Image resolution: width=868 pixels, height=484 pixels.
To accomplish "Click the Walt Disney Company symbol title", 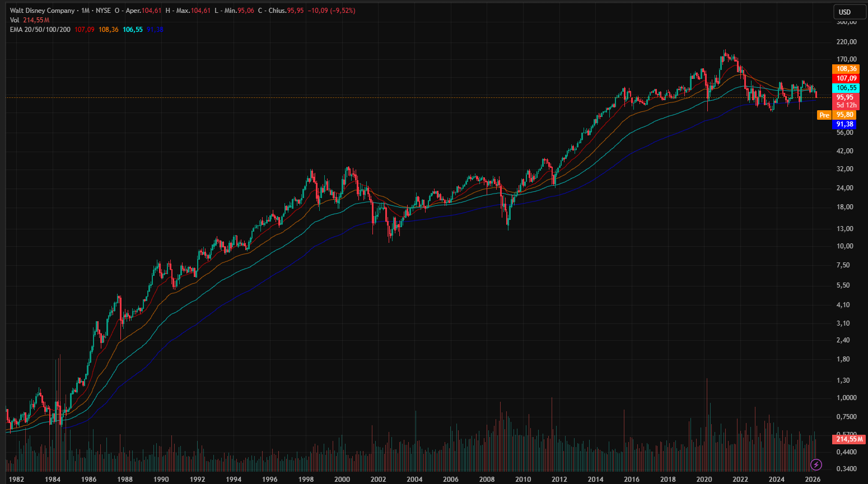I will 42,11.
